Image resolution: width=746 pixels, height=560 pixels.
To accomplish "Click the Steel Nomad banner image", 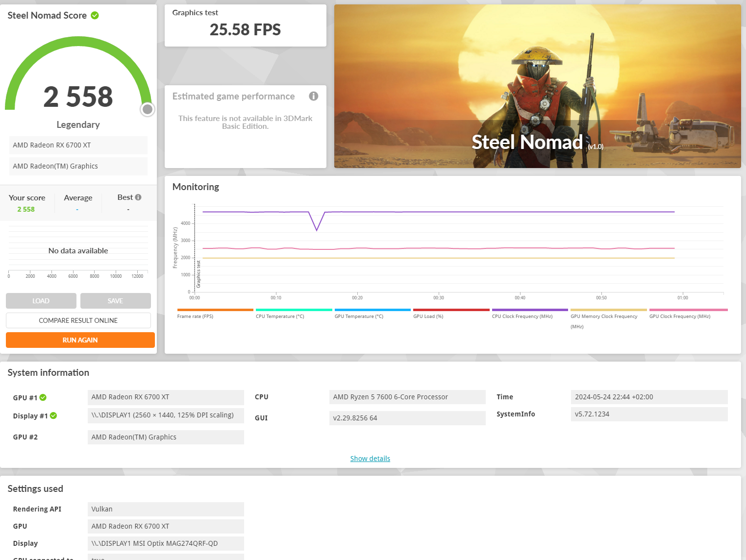I will tap(538, 86).
